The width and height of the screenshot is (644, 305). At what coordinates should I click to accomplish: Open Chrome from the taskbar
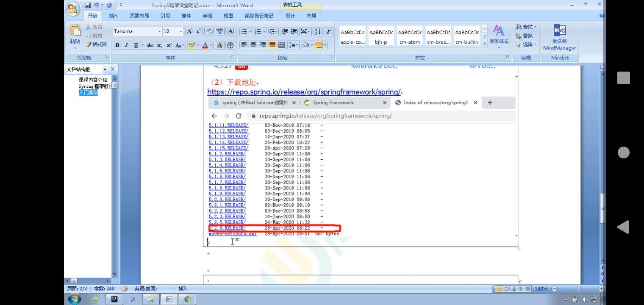point(187,299)
